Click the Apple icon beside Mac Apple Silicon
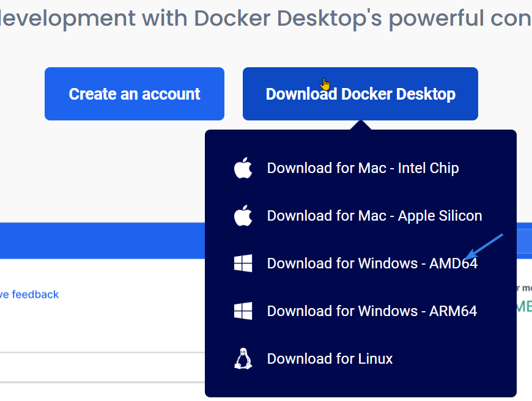This screenshot has height=401, width=532. 243,215
